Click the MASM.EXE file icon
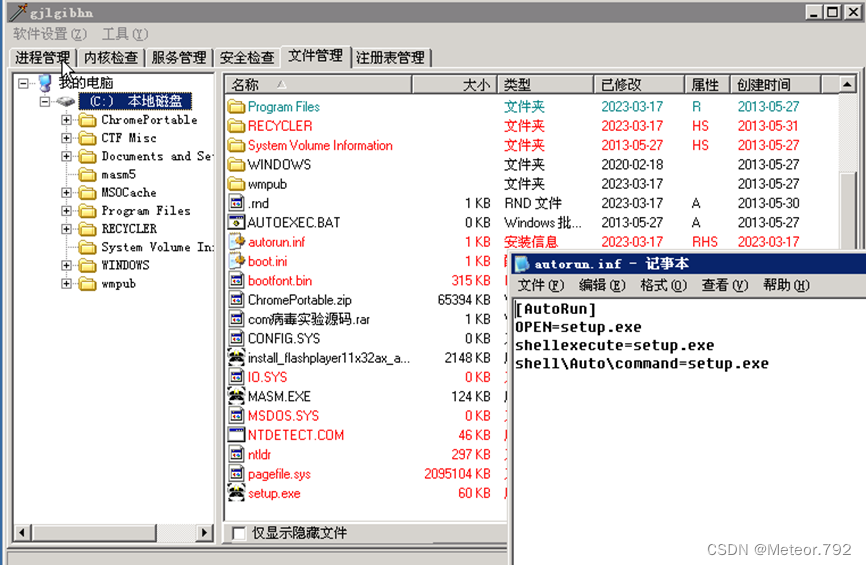The width and height of the screenshot is (866, 565). coord(236,396)
